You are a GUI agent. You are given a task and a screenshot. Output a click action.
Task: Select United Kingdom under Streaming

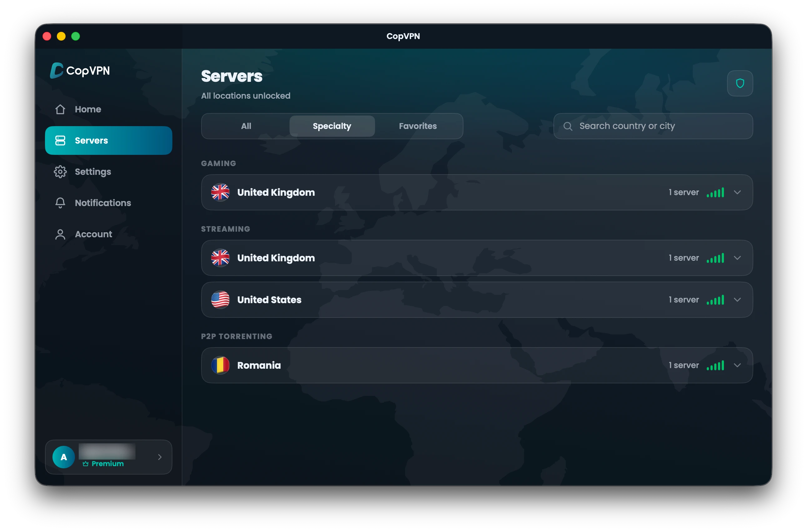(276, 258)
